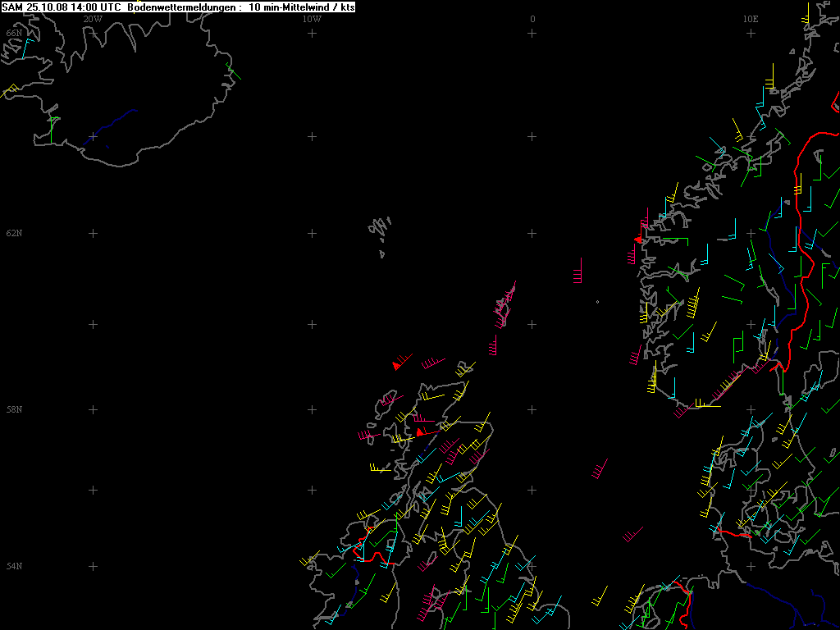Click the yellow wind barb on Iceland's west tip
Image resolution: width=840 pixels, height=630 pixels.
point(10,90)
